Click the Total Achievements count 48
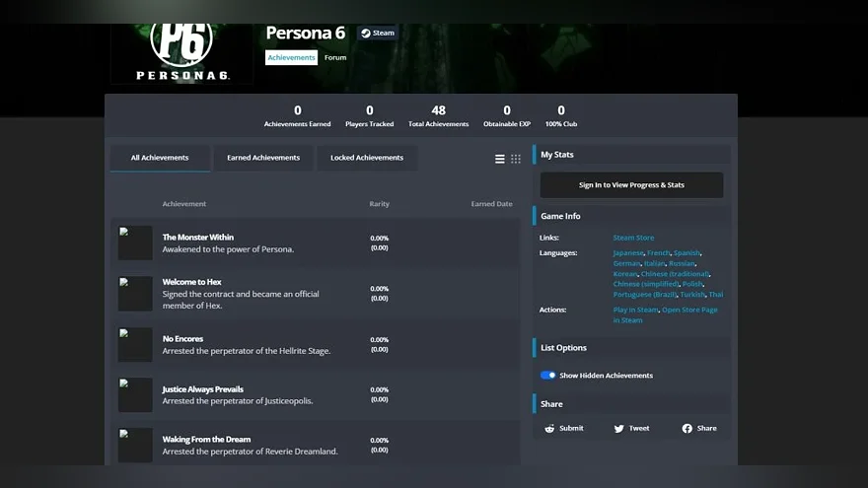 (438, 110)
